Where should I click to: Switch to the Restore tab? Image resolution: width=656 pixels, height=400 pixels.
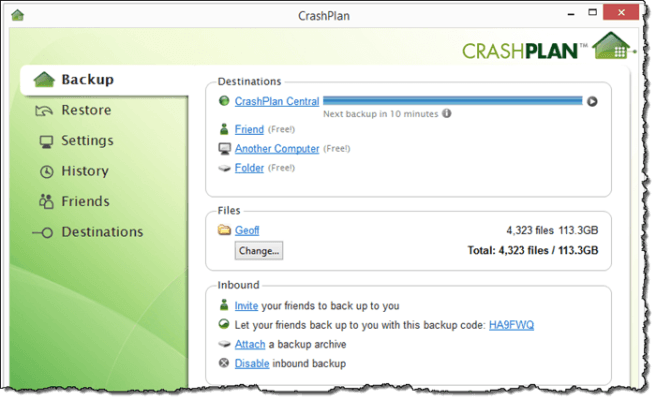pos(86,110)
